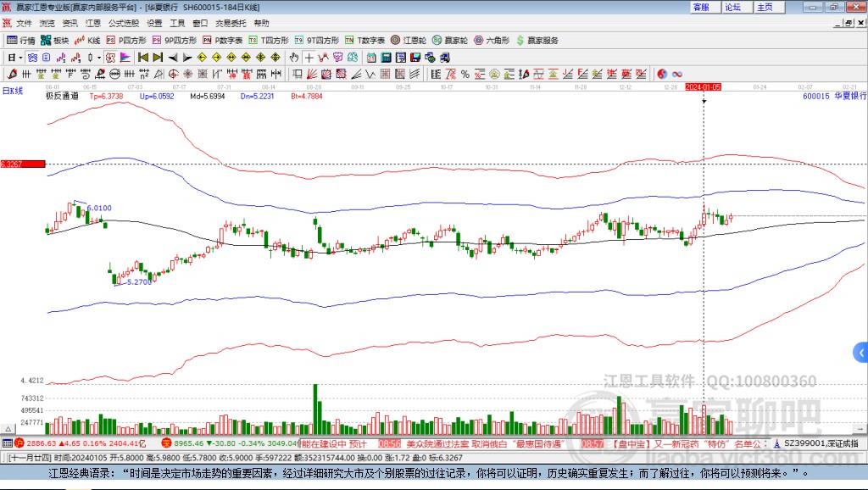Click the 论坛 forum button
The image size is (868, 490).
tap(732, 7)
